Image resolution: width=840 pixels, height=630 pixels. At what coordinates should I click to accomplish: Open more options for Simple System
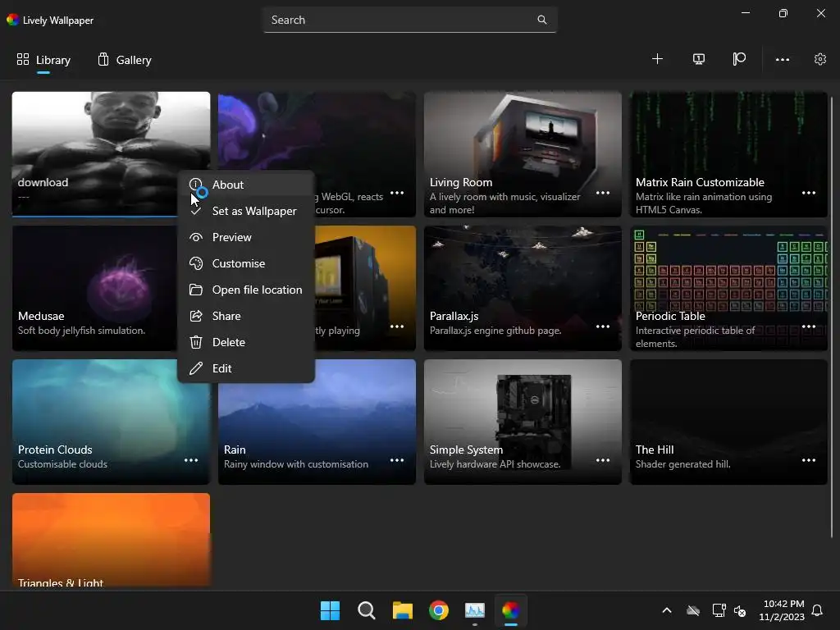[603, 460]
